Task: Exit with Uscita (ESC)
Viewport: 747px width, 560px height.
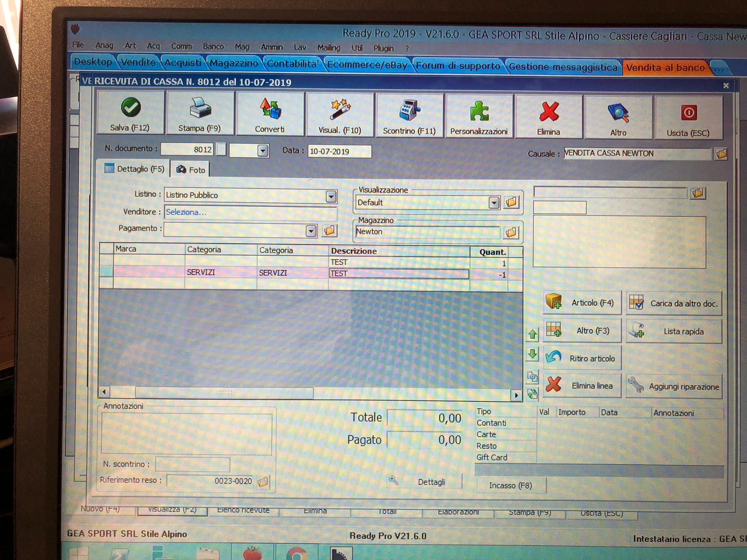Action: pyautogui.click(x=689, y=119)
